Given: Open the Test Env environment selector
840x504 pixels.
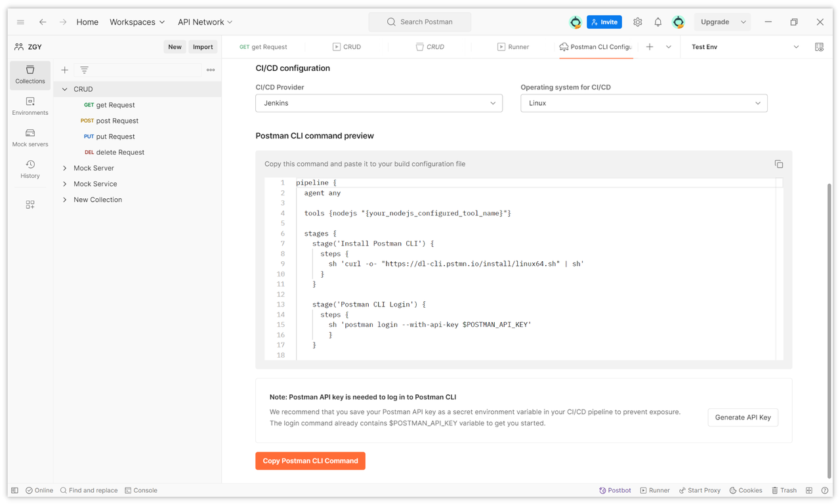Looking at the screenshot, I should (x=745, y=47).
